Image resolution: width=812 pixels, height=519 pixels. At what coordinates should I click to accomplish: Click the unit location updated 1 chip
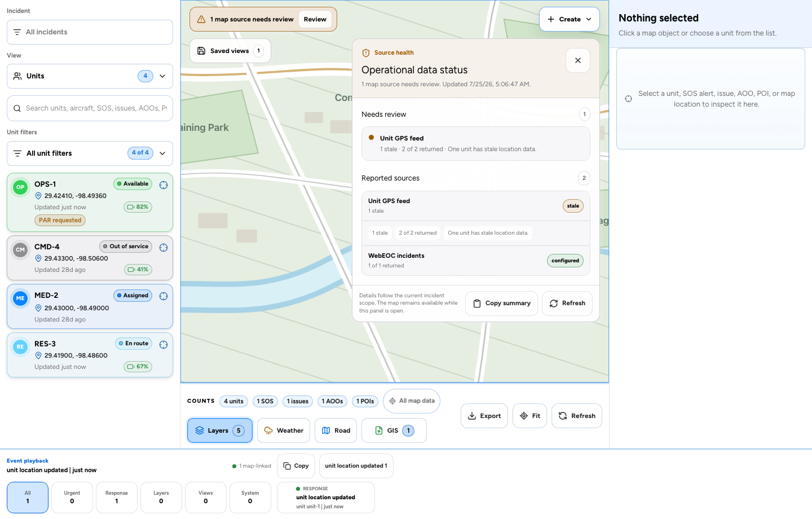[356, 466]
